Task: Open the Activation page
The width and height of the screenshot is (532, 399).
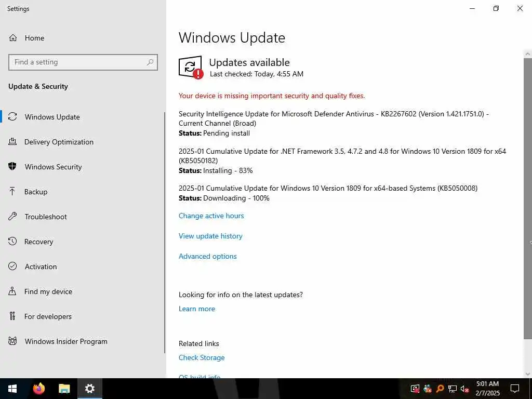Action: 41,267
